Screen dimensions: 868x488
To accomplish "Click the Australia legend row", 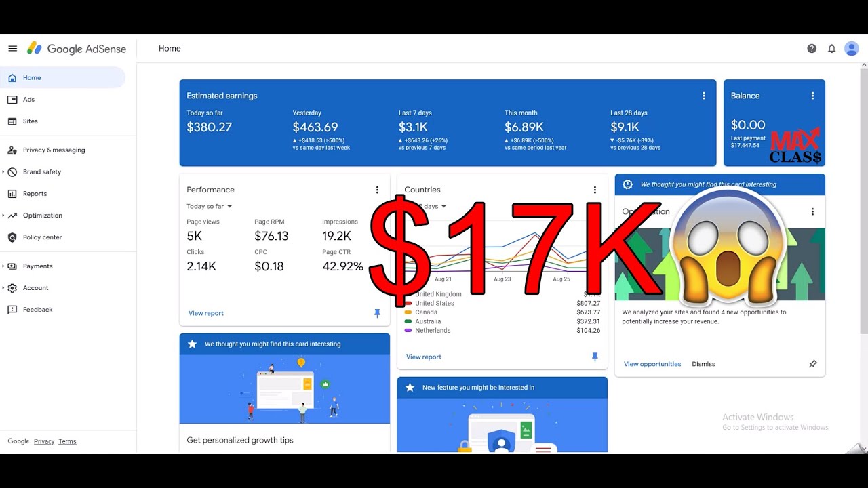I will [502, 321].
